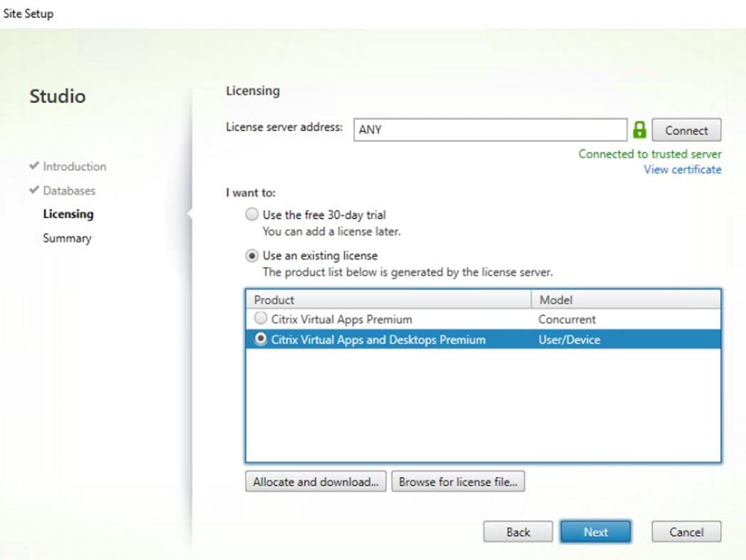This screenshot has width=746, height=560.
Task: Click Browse for license file button
Action: pos(458,481)
